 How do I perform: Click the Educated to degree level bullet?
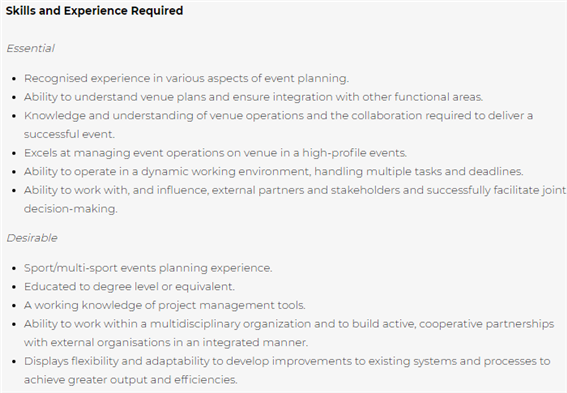pyautogui.click(x=129, y=287)
